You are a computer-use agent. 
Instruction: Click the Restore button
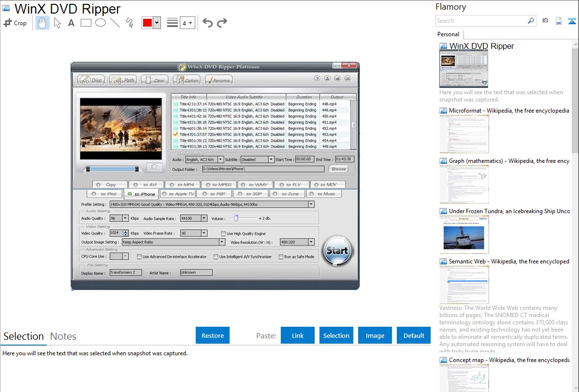[213, 335]
